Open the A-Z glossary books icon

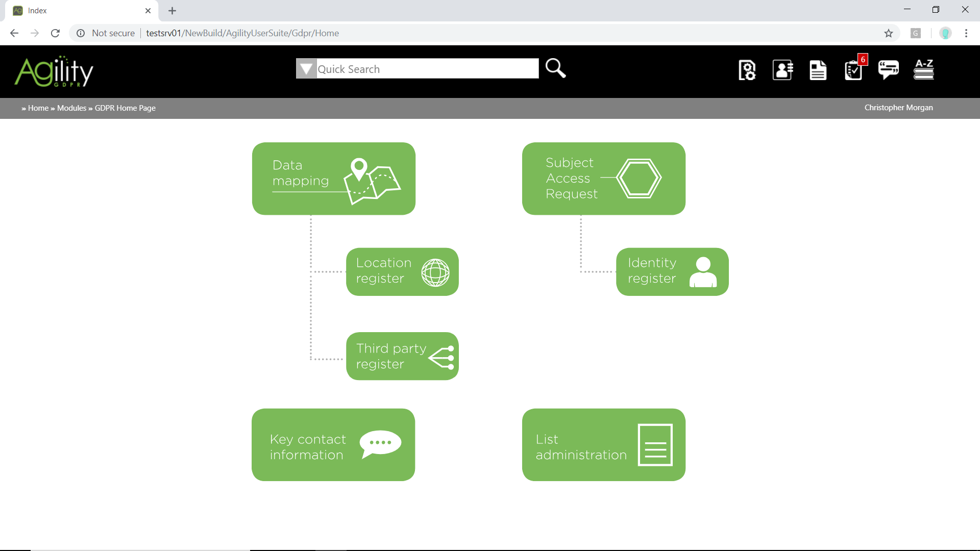pos(924,69)
